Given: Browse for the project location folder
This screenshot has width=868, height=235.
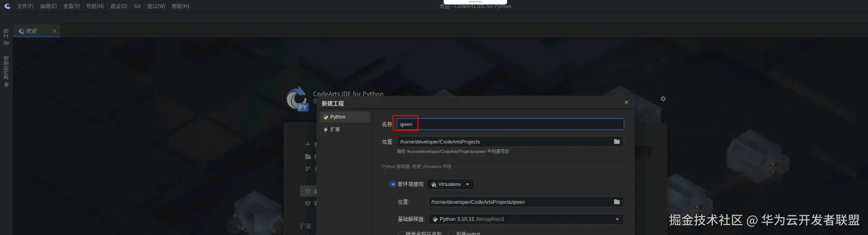Looking at the screenshot, I should click(x=617, y=141).
